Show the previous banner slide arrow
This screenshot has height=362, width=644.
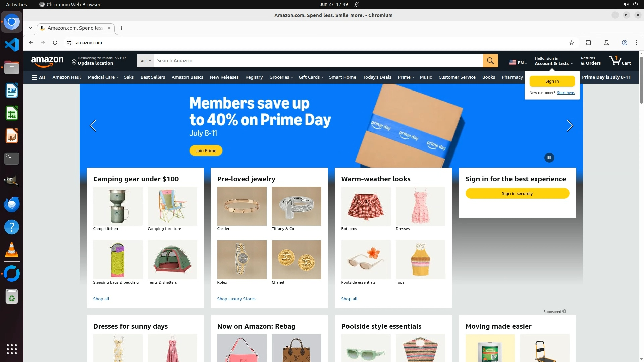(93, 126)
